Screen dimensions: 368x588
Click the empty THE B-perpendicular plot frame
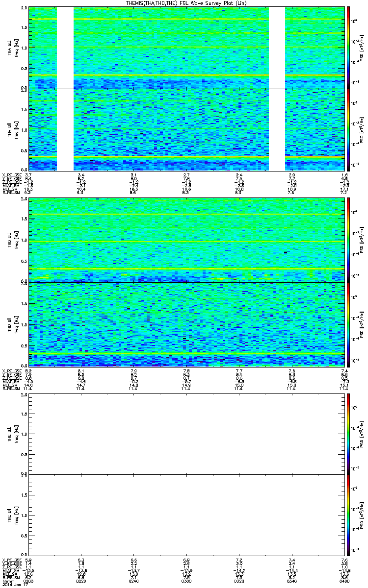[x=186, y=433]
